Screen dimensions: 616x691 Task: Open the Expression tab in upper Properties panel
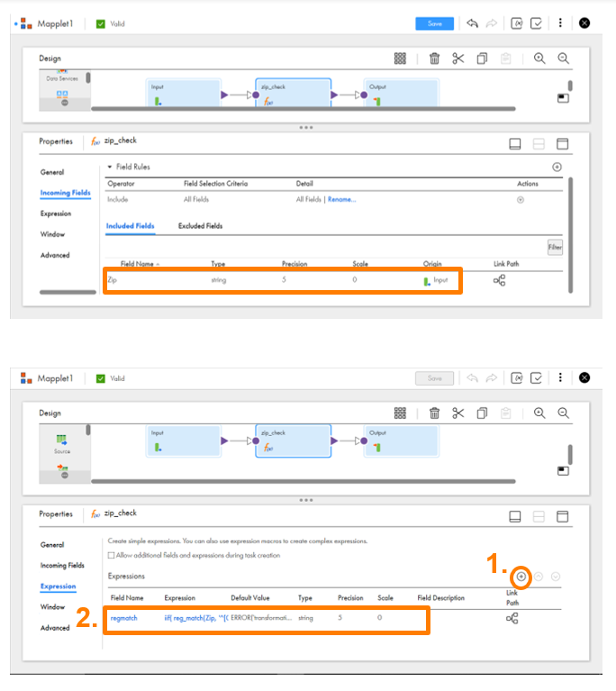[x=56, y=214]
